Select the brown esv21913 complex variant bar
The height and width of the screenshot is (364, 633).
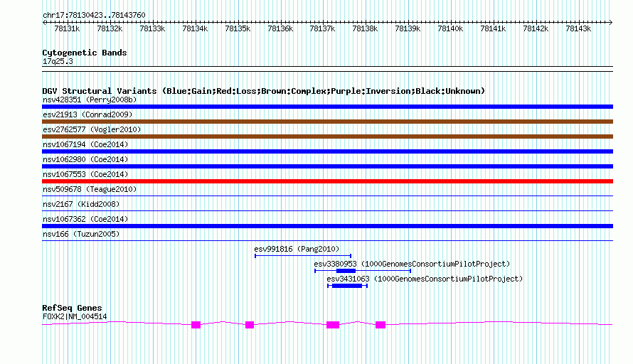pyautogui.click(x=327, y=122)
